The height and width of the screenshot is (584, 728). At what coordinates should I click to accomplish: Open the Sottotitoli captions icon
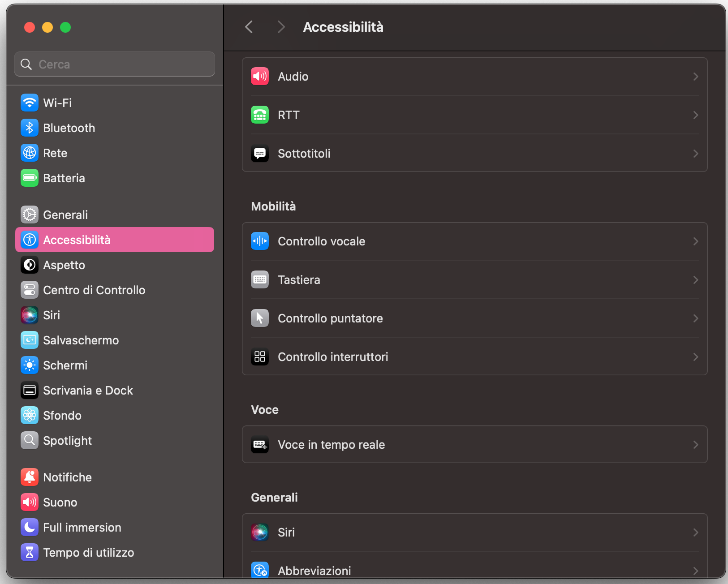coord(260,153)
